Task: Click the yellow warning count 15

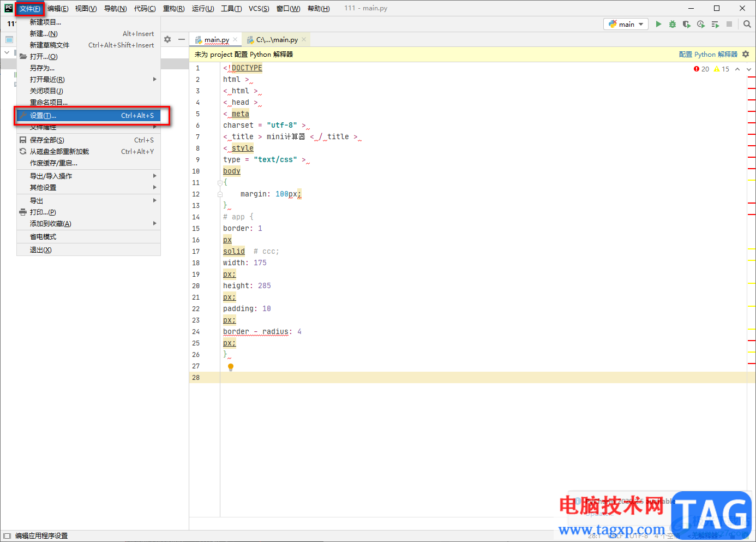Action: tap(722, 69)
